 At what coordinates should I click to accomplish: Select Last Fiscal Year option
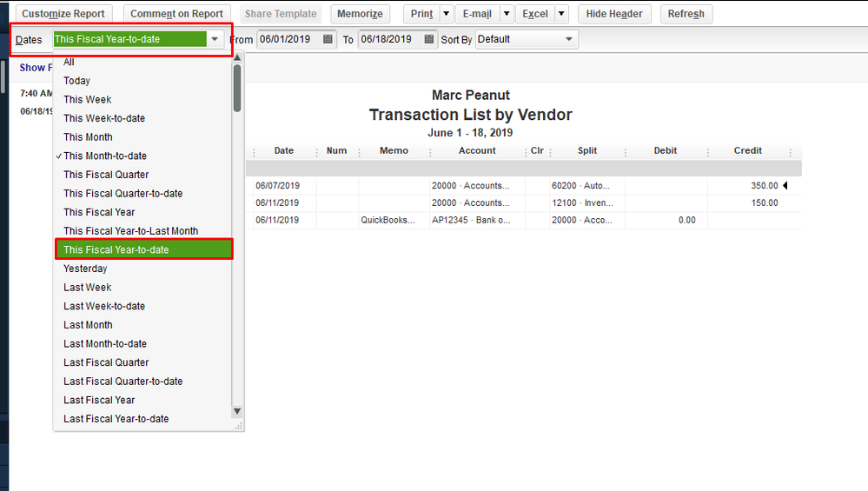(142, 401)
